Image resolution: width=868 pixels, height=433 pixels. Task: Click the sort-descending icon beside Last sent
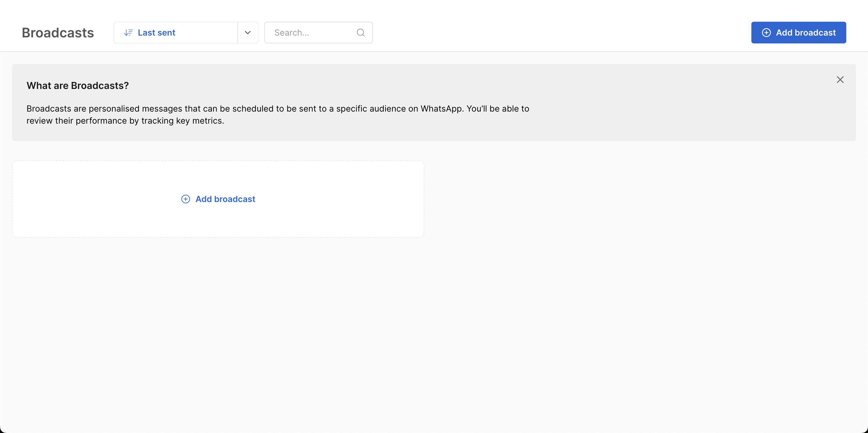tap(128, 33)
